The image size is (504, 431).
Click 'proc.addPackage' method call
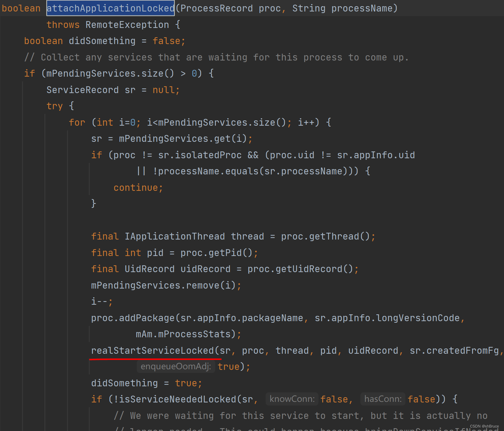click(x=133, y=318)
